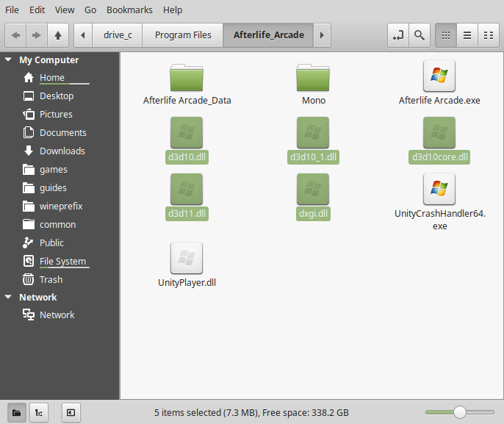Toggle location entry icon in toolbar
The width and height of the screenshot is (504, 424).
pyautogui.click(x=398, y=35)
